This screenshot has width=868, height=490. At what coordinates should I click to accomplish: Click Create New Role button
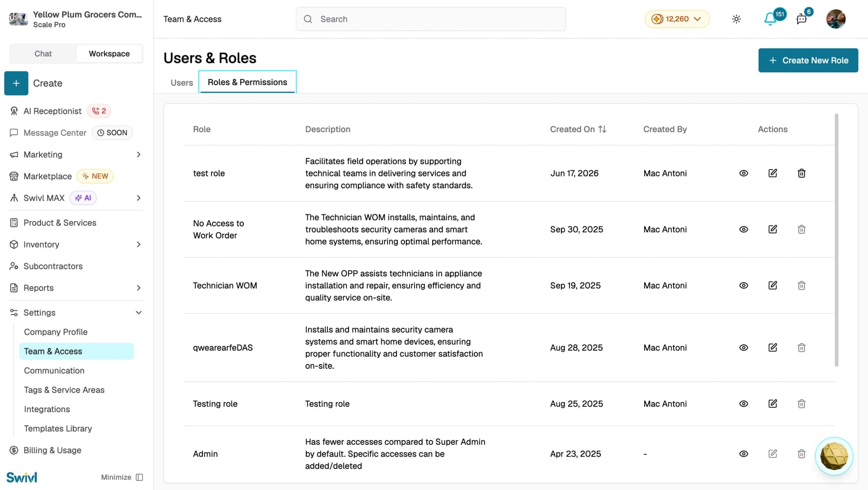(x=808, y=60)
